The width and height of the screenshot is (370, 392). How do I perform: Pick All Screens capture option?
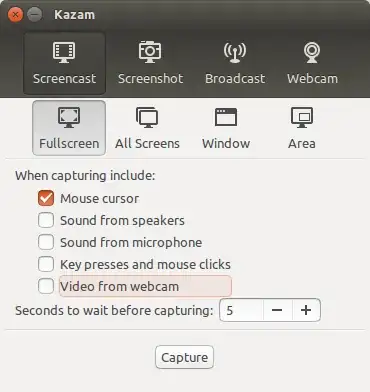pos(147,128)
